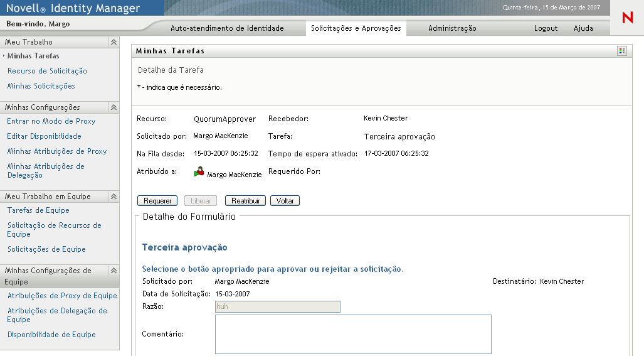
Task: Open Solicitações de Equipe link
Action: (x=46, y=249)
